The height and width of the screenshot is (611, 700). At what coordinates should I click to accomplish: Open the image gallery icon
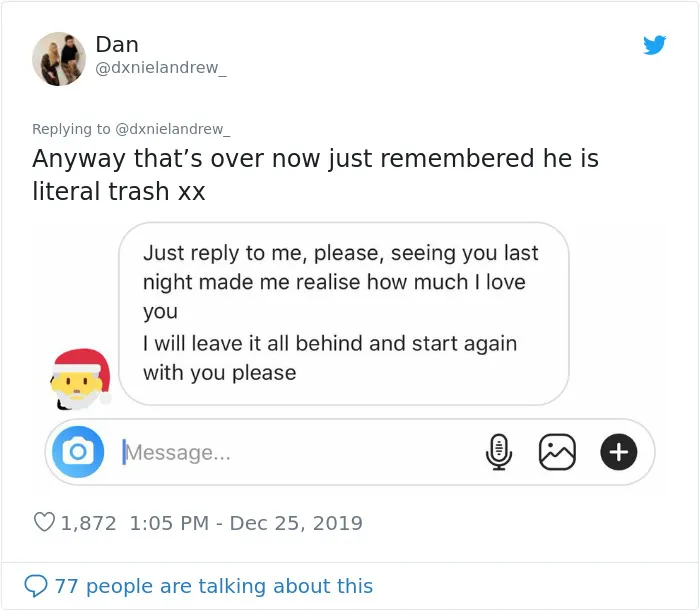click(x=557, y=452)
